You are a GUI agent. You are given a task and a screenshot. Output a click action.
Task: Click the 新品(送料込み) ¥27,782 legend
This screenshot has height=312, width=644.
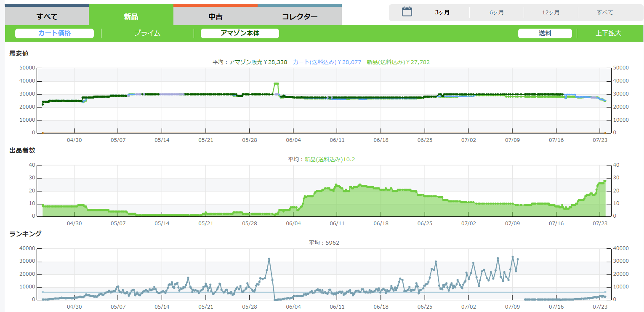pos(398,62)
